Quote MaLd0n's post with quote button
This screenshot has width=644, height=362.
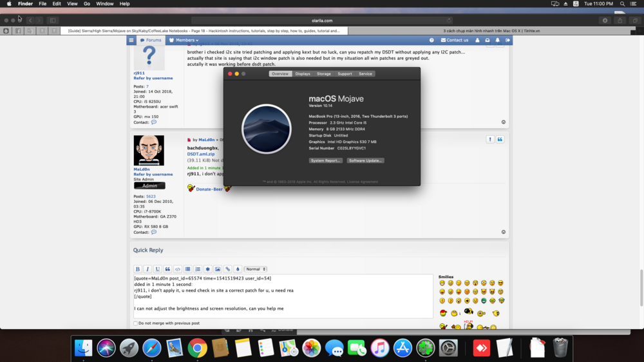pos(500,139)
